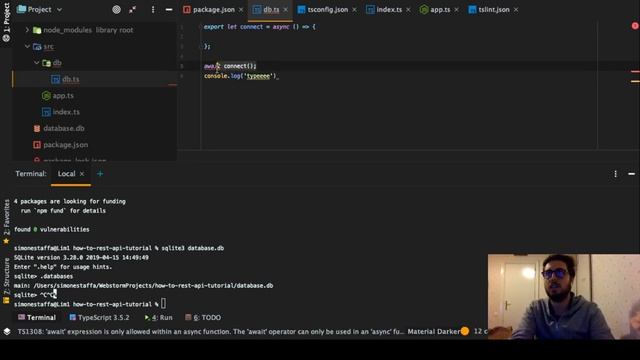Click the node_modules folder icon
Image resolution: width=640 pixels, height=360 pixels.
pyautogui.click(x=37, y=30)
